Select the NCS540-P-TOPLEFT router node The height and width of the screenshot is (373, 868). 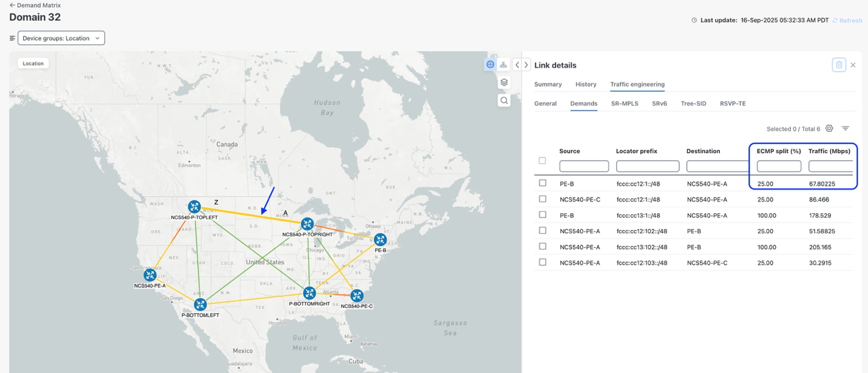tap(194, 207)
